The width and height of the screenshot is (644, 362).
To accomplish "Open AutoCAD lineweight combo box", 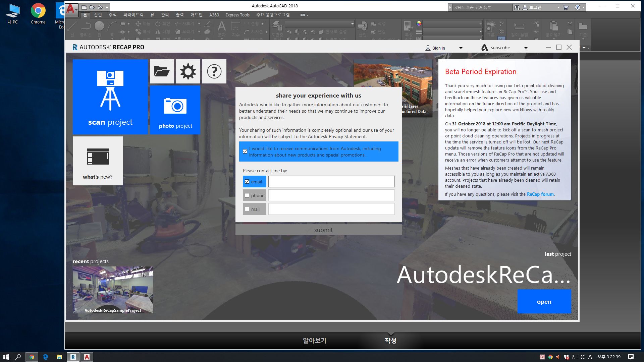I will 452,32.
